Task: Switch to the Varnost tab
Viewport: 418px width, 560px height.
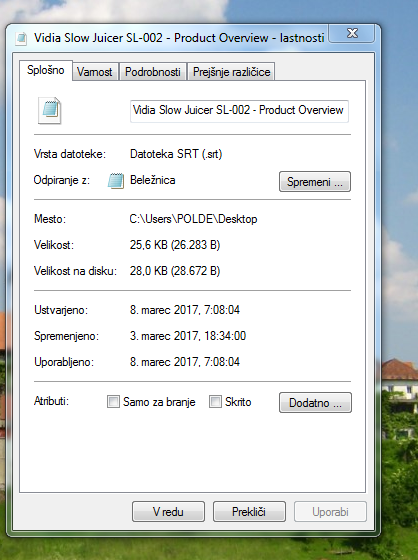Action: [x=95, y=72]
